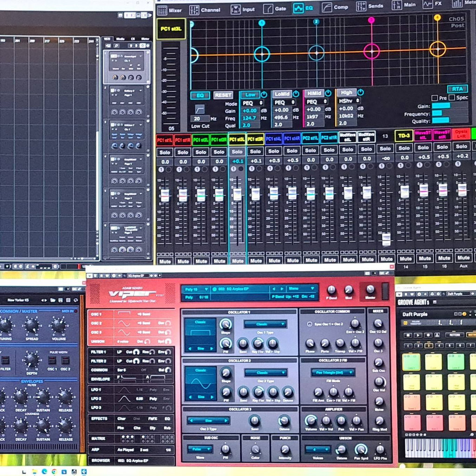
Task: Adjust channel 13 fader
Action: coord(386,238)
